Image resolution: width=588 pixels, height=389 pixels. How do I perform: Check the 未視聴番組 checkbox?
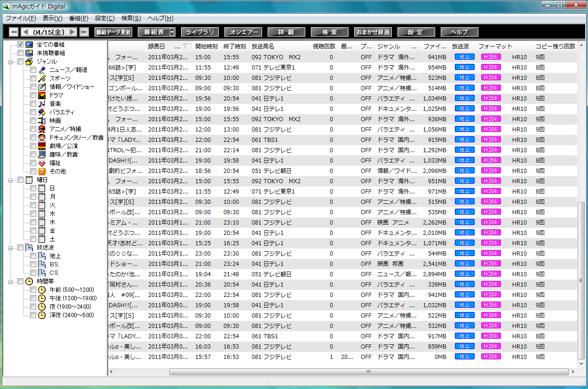point(20,53)
